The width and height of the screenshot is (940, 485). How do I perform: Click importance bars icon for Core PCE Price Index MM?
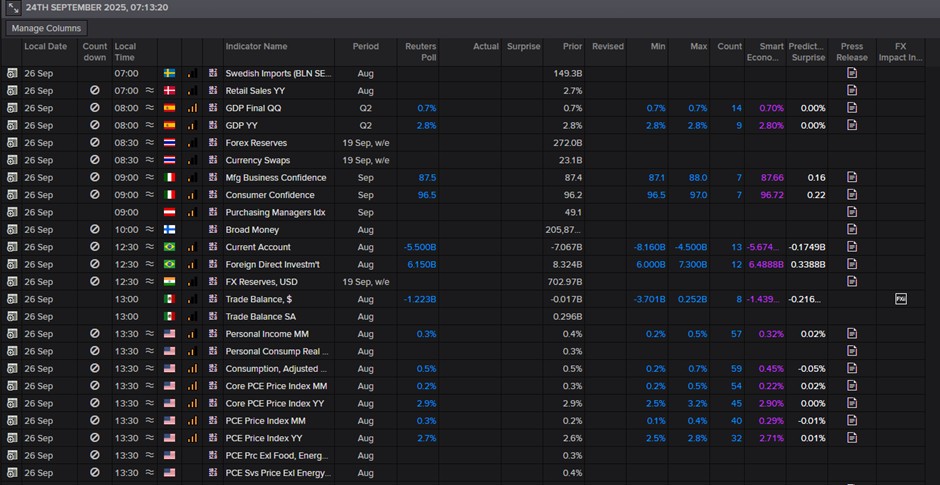pyautogui.click(x=192, y=386)
